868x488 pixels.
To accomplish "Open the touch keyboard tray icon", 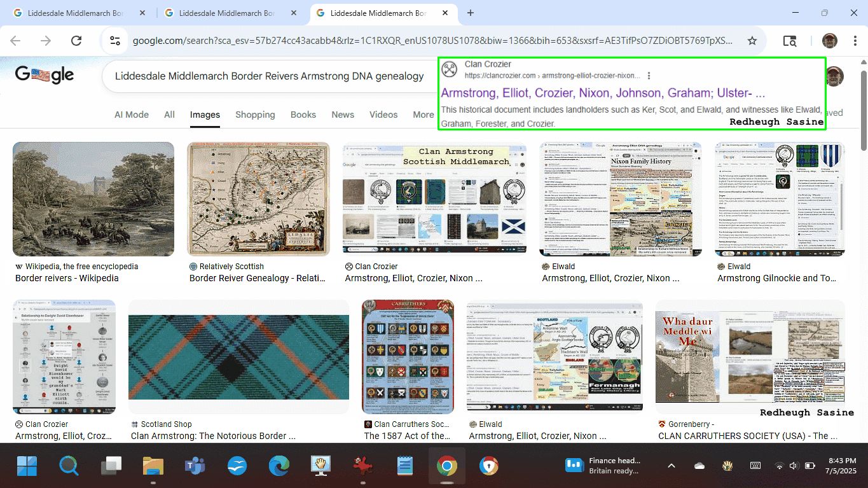I will tap(755, 466).
